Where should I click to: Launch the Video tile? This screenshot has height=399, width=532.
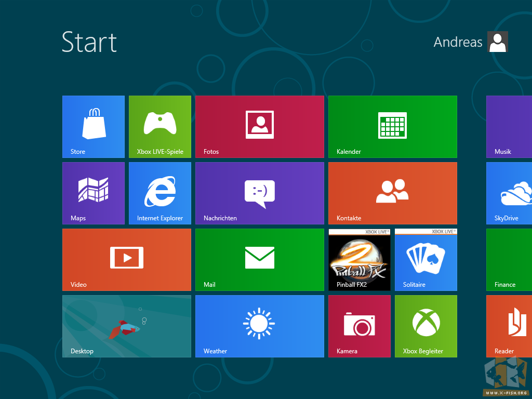click(x=127, y=260)
